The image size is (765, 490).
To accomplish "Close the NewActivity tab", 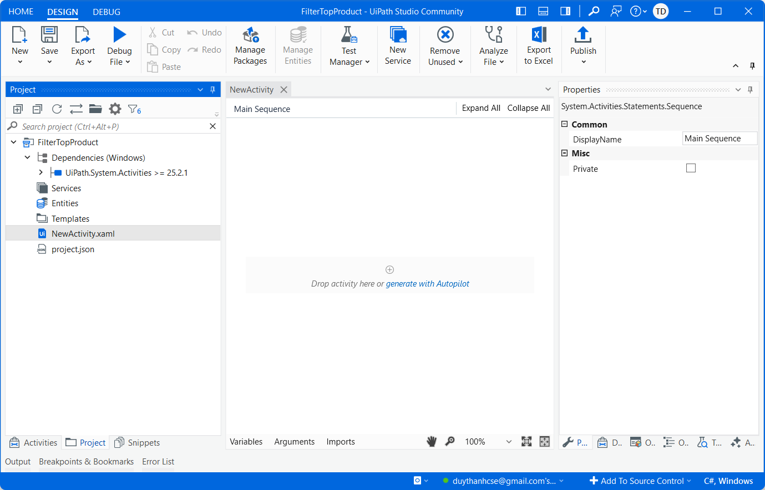I will [x=283, y=90].
